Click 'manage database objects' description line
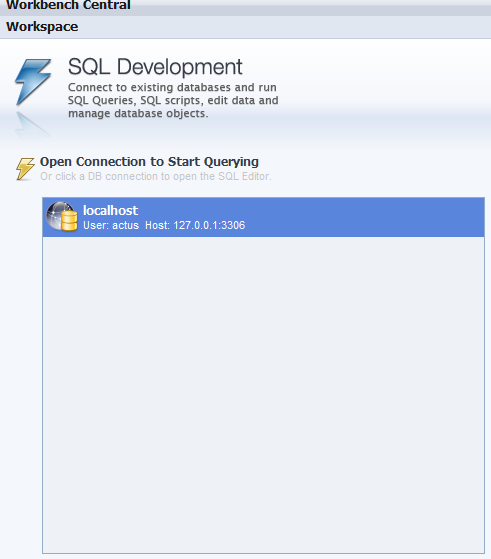491x559 pixels. point(138,113)
